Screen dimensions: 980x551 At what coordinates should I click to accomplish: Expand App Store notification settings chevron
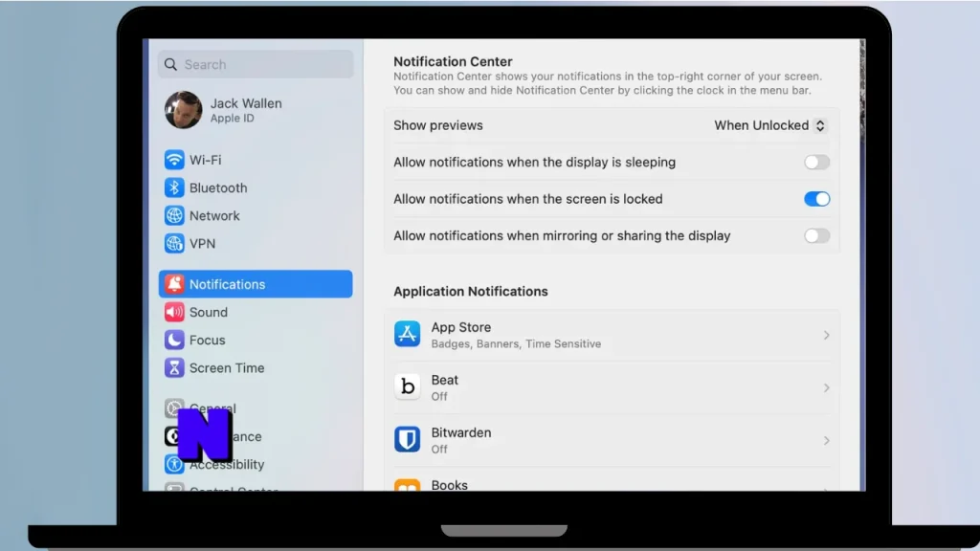point(826,336)
